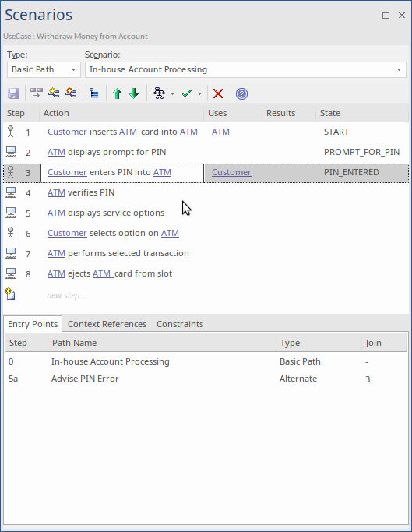Click the green checkmark icon

(187, 93)
